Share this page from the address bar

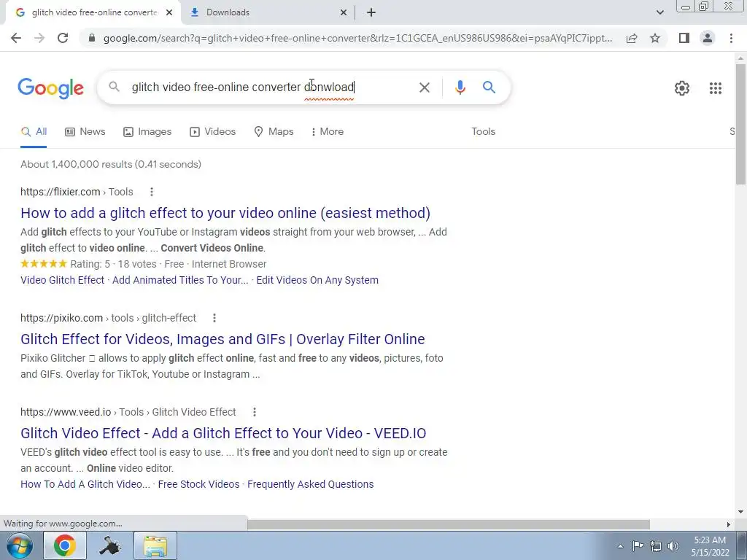pyautogui.click(x=632, y=38)
